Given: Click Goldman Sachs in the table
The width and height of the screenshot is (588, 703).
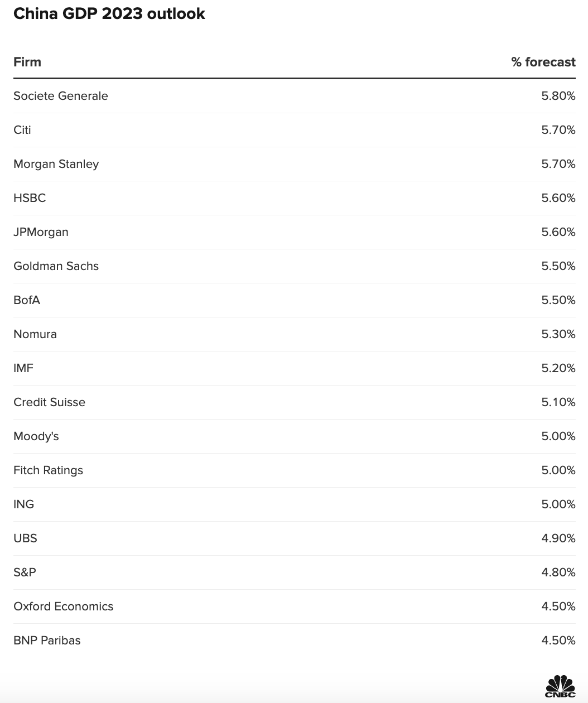Looking at the screenshot, I should tap(56, 266).
